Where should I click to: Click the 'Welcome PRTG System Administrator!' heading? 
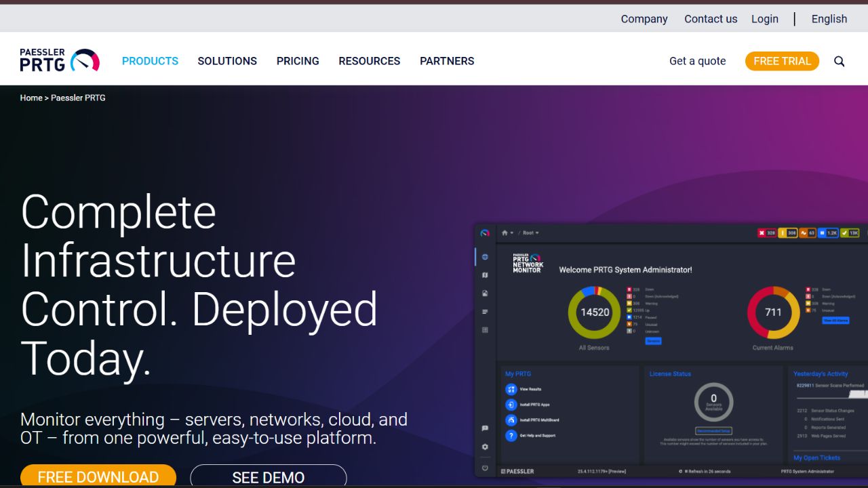[x=625, y=270]
